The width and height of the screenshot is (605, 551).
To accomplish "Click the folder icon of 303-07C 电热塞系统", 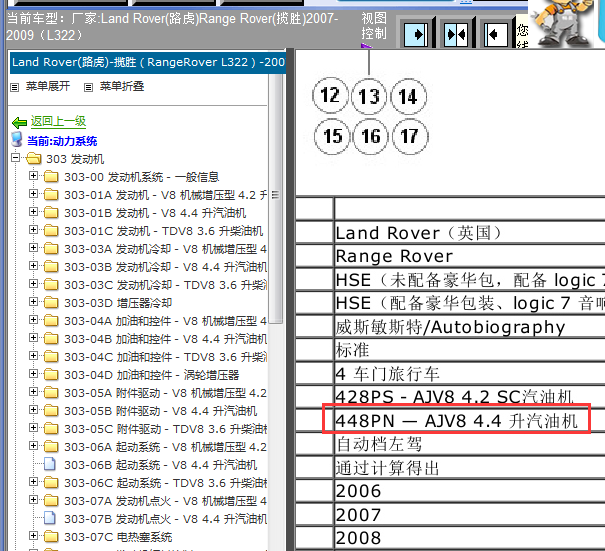I will [51, 536].
